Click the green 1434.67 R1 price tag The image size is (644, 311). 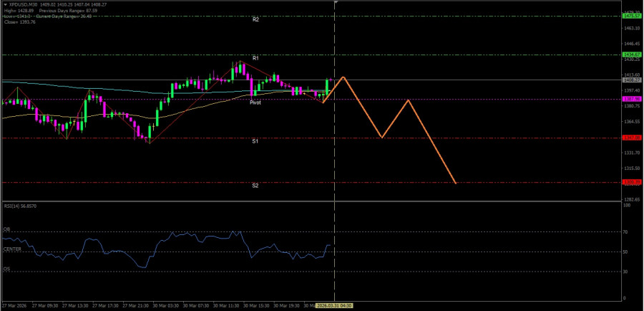pos(631,54)
